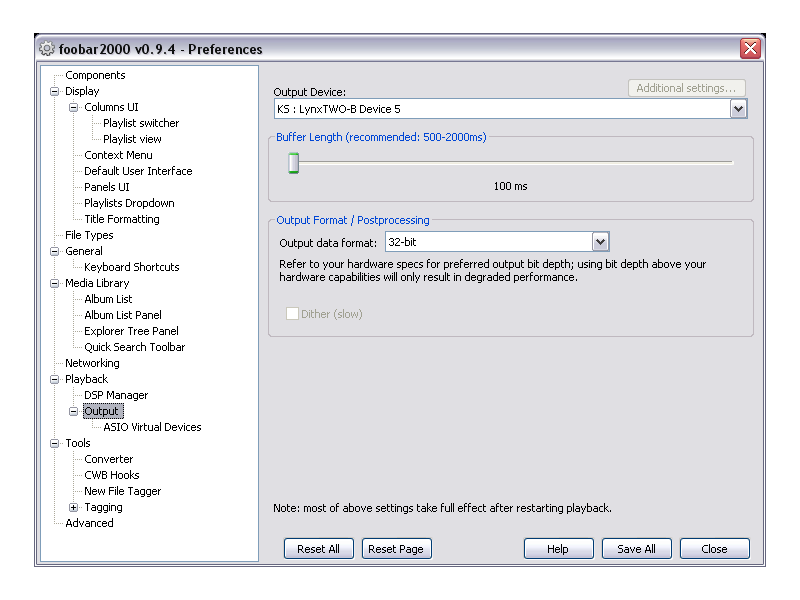
Task: Open the Output data format dropdown
Action: (x=600, y=242)
